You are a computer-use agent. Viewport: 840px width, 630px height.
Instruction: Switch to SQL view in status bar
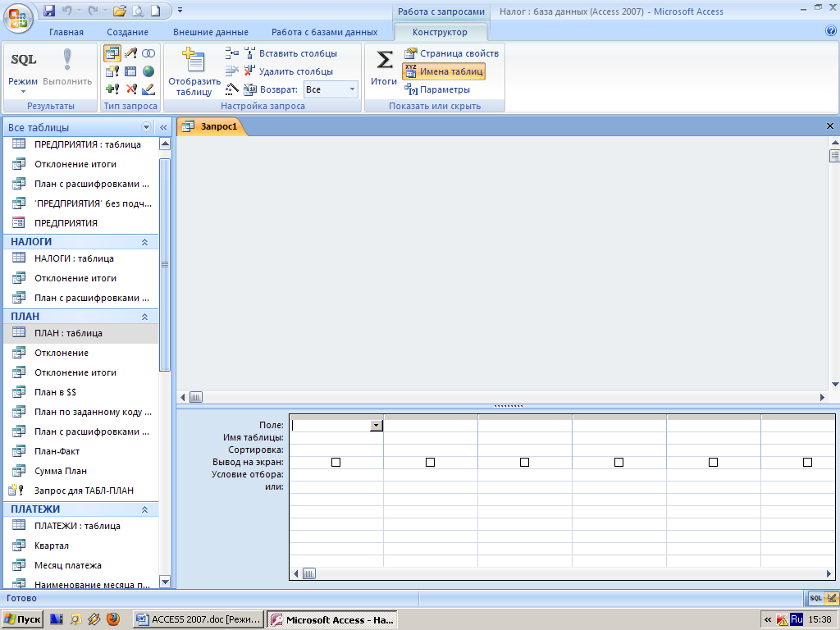pyautogui.click(x=816, y=598)
